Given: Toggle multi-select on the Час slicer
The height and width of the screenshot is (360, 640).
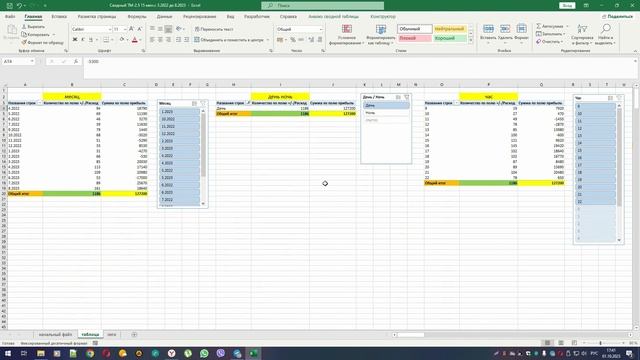Looking at the screenshot, I should [610, 98].
